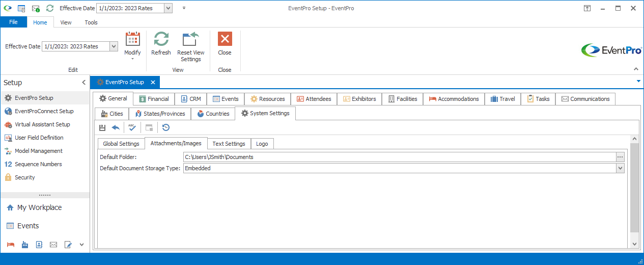Open the Facilities setup tab

point(403,99)
